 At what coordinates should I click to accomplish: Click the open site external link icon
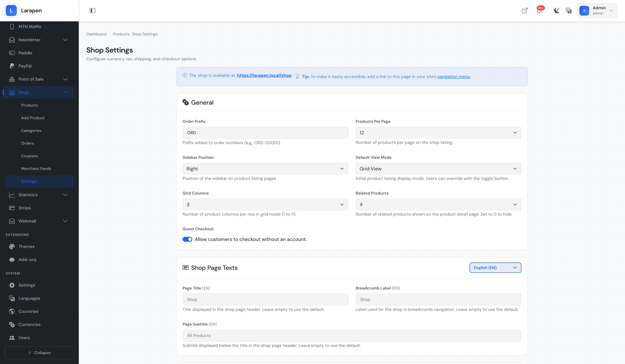(x=524, y=10)
